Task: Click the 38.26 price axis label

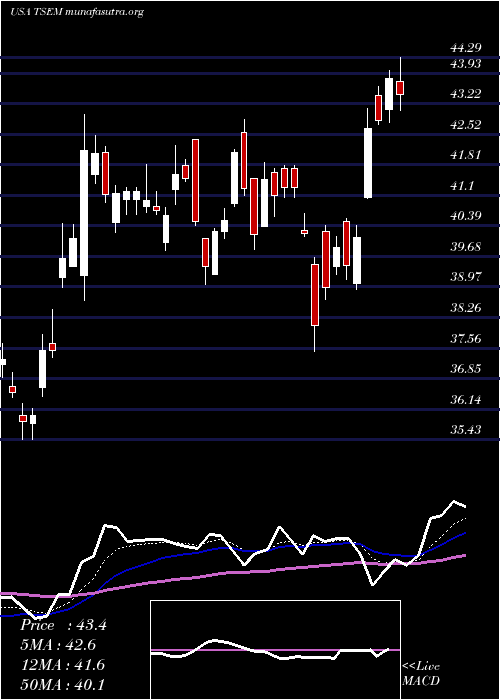Action: [465, 308]
